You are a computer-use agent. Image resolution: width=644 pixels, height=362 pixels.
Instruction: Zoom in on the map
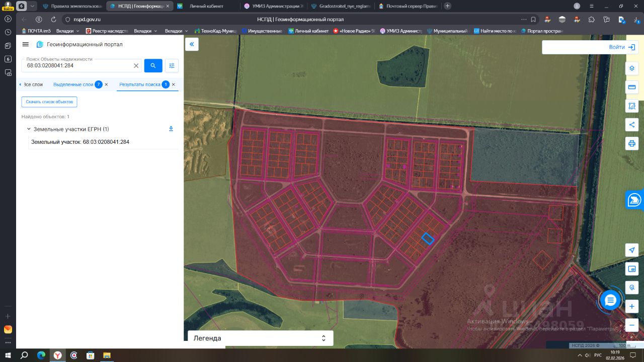click(632, 306)
